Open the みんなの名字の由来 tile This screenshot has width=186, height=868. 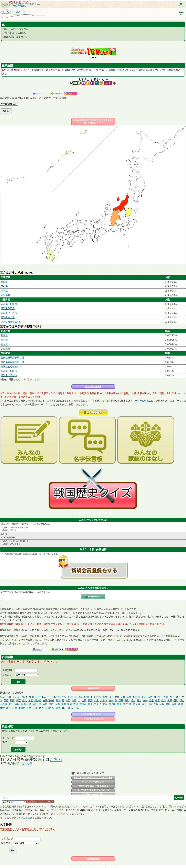[29, 440]
